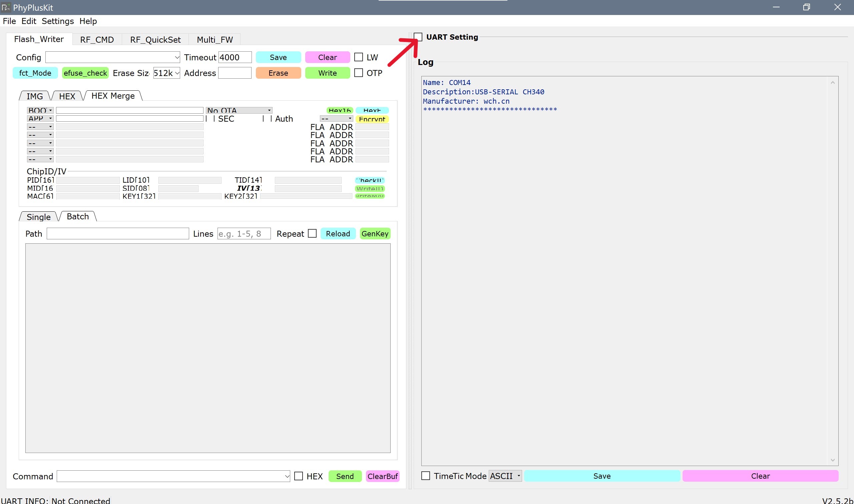
Task: Click the cyan Save button beside Timeout
Action: tap(278, 57)
